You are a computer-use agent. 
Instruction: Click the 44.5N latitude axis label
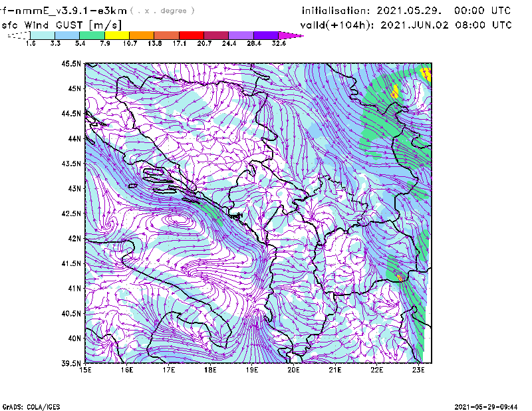[x=71, y=113]
